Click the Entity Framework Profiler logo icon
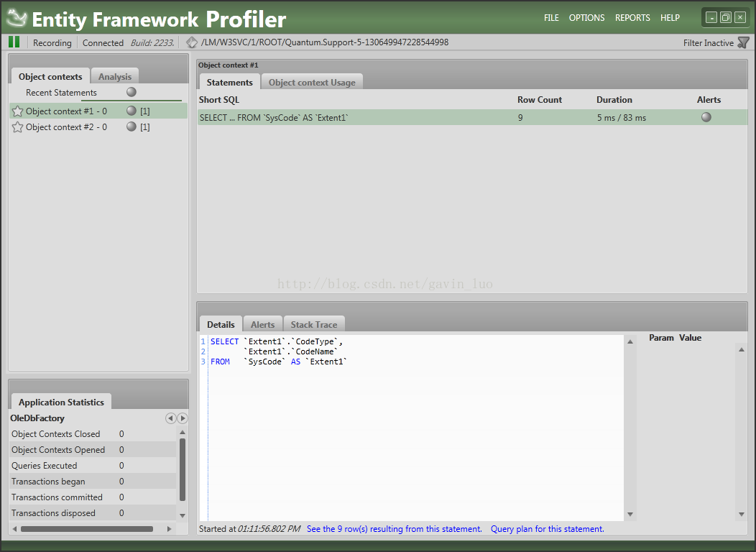This screenshot has height=552, width=756. pyautogui.click(x=17, y=18)
